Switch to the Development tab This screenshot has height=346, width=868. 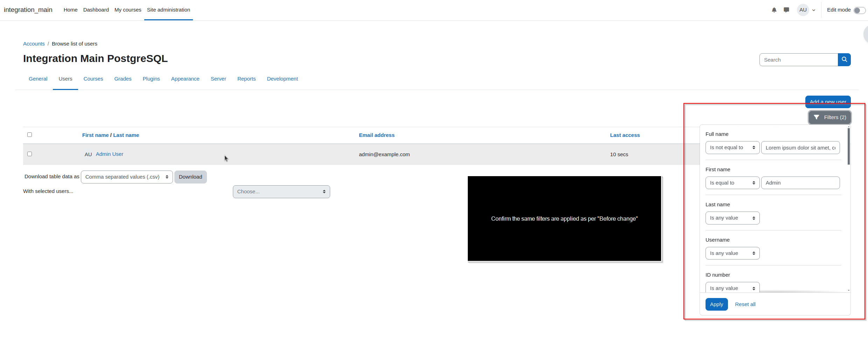[x=283, y=79]
